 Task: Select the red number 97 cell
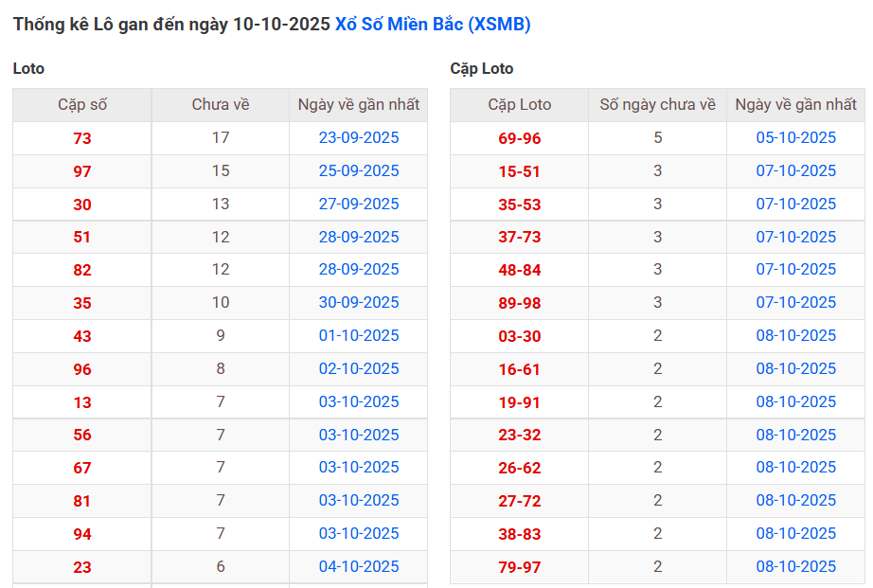click(x=82, y=172)
